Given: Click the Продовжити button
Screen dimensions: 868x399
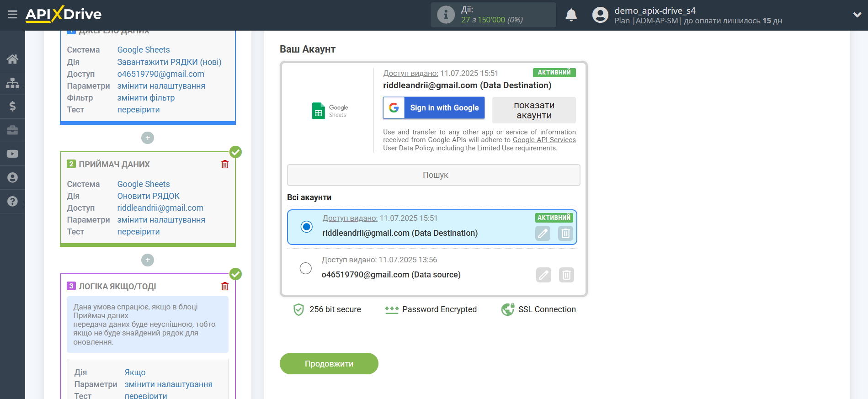Looking at the screenshot, I should (329, 364).
